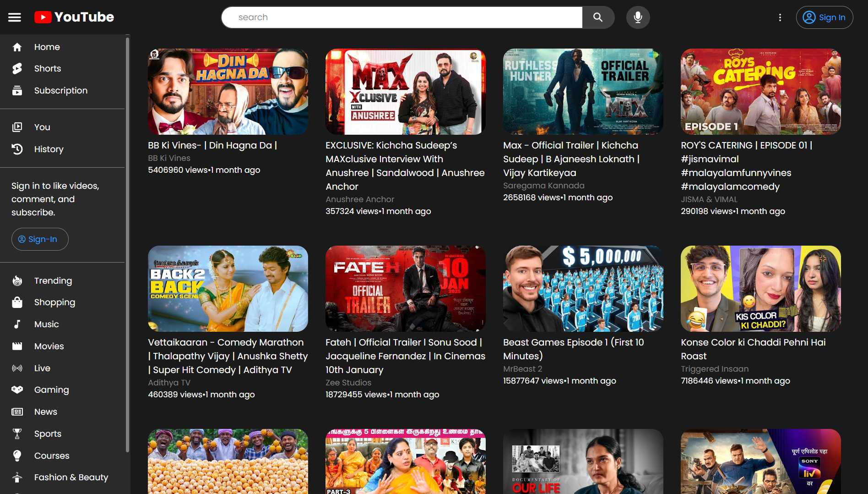Click into the search field
Screen dimensions: 868x494
click(402, 17)
